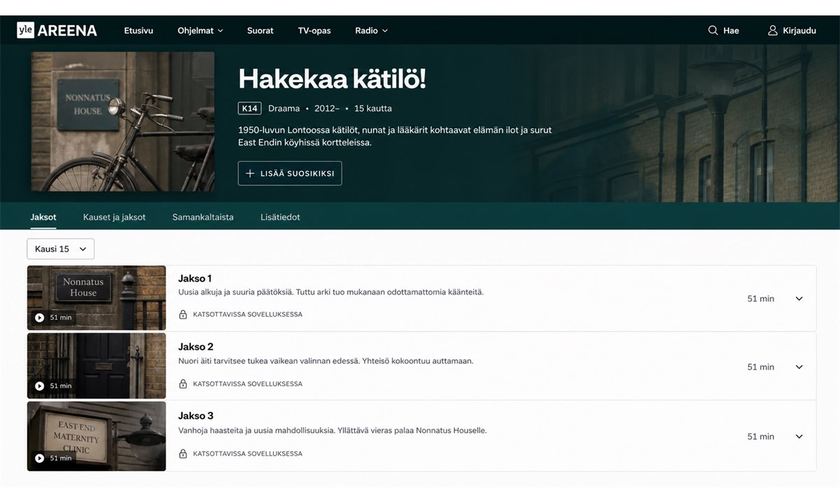
Task: Open the Jakso 1 Nonnatus House thumbnail
Action: click(97, 297)
